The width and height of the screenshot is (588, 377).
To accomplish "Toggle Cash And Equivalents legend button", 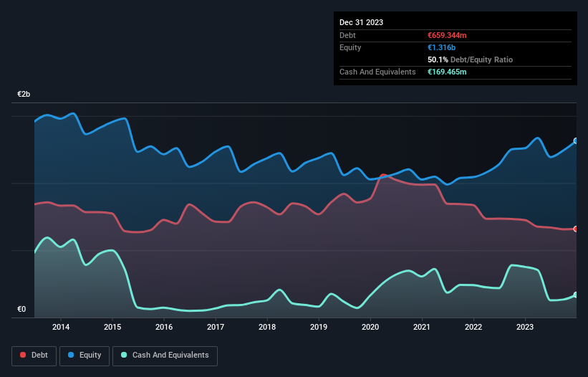I will [165, 355].
